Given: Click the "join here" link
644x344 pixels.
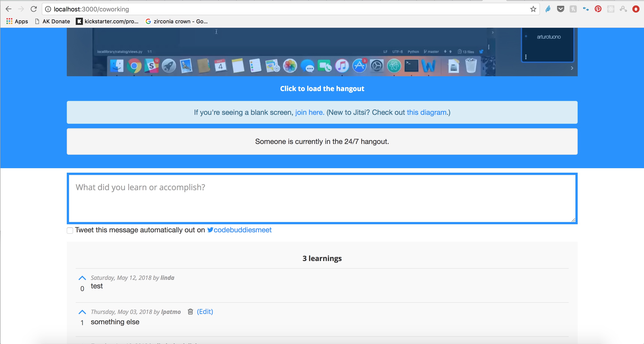Looking at the screenshot, I should pyautogui.click(x=309, y=112).
